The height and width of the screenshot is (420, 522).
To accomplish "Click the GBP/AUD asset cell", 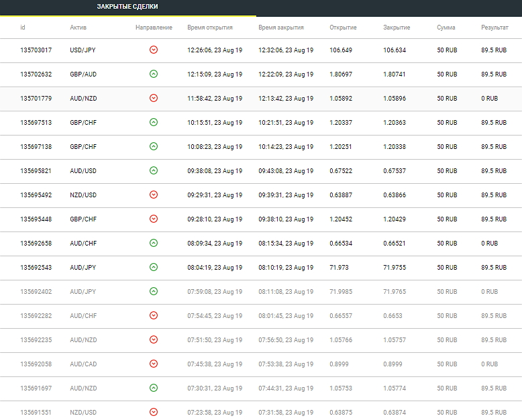I will [83, 74].
